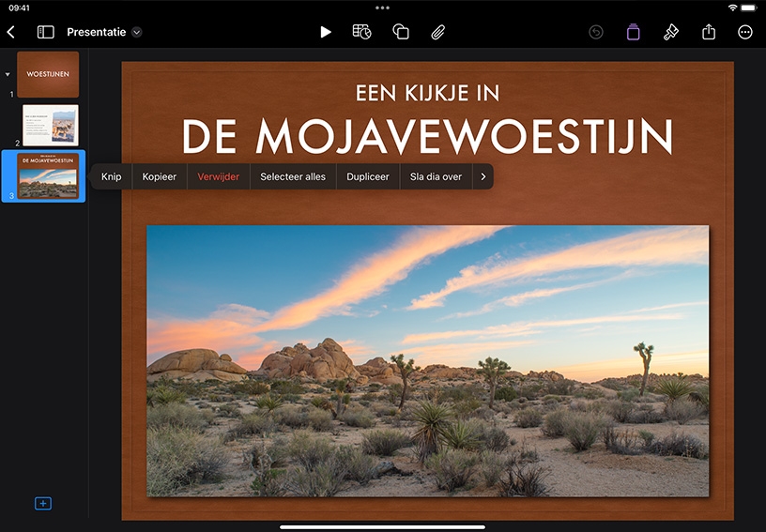Tap the 09:41 clock in status bar
This screenshot has height=532, width=766.
click(x=19, y=8)
